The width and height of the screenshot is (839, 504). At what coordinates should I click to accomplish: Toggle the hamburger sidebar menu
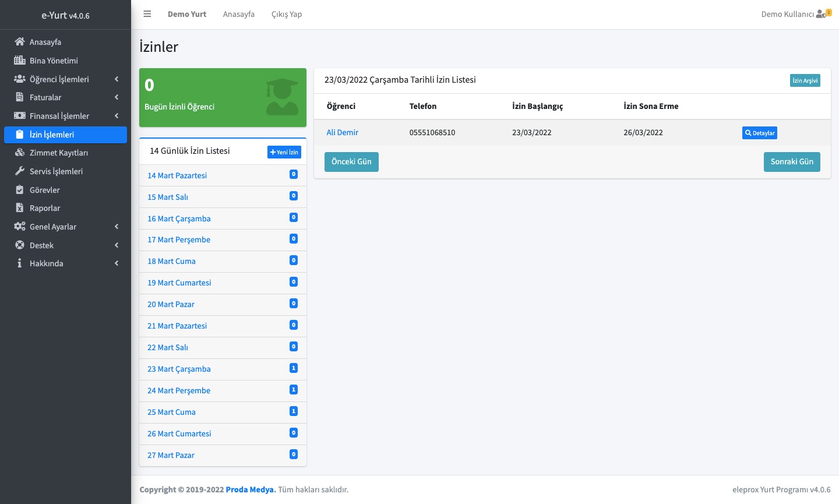pos(147,14)
